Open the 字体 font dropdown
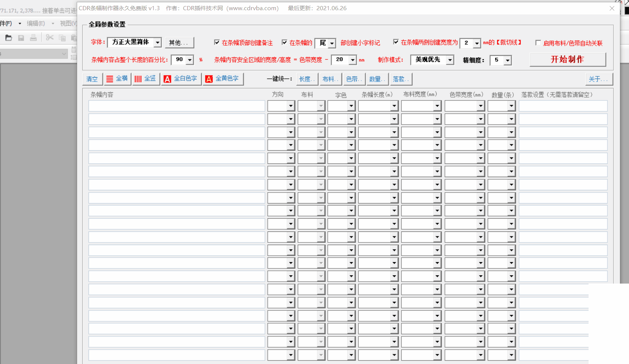 click(158, 42)
